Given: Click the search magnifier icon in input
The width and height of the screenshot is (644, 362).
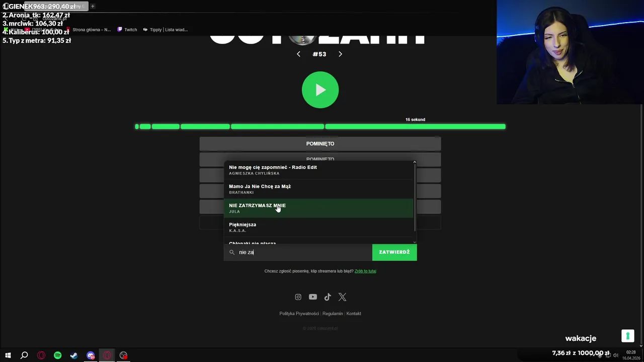Looking at the screenshot, I should [232, 252].
